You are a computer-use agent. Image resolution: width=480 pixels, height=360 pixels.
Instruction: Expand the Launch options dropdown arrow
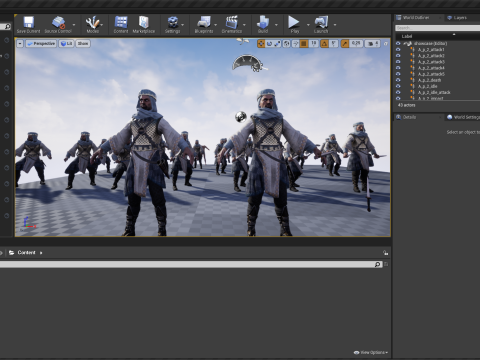pyautogui.click(x=335, y=25)
